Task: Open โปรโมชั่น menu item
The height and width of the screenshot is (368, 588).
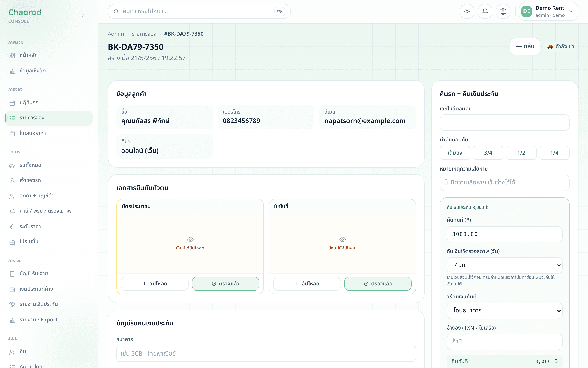Action: pos(49,242)
